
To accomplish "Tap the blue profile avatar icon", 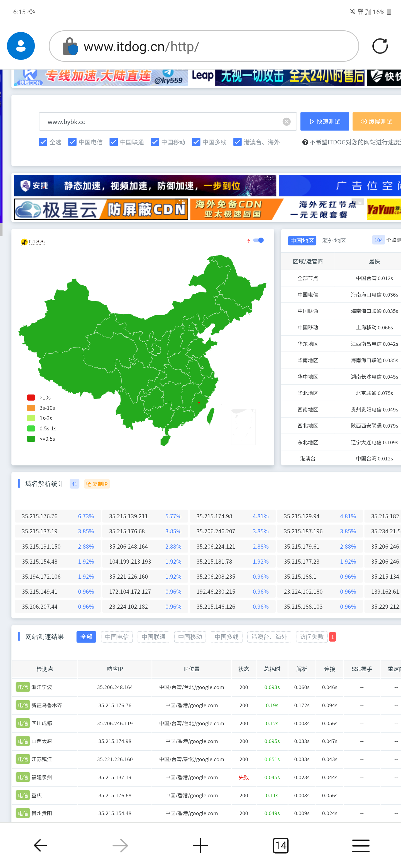I will pos(21,46).
